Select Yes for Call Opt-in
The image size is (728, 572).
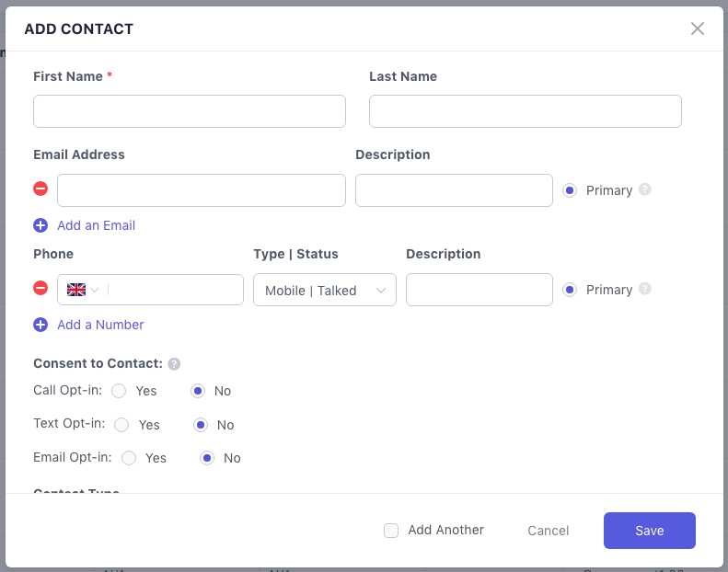pyautogui.click(x=119, y=391)
